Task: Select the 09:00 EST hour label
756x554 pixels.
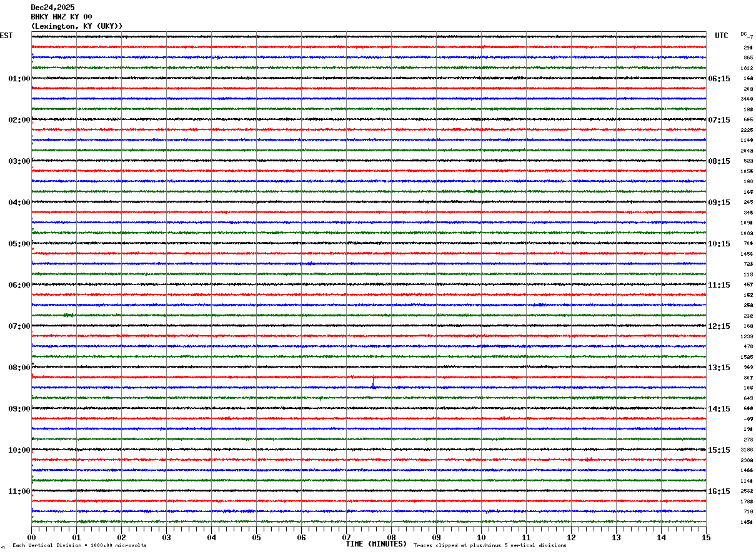Action: click(x=19, y=409)
